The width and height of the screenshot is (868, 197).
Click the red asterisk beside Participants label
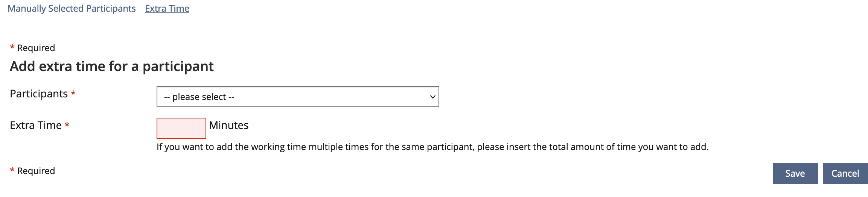(x=73, y=94)
